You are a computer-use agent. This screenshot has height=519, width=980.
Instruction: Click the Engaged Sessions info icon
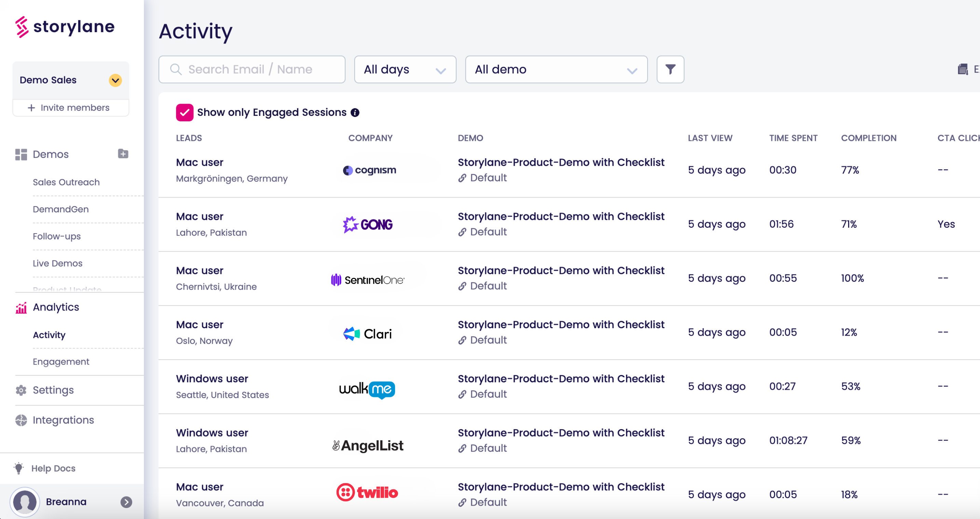point(355,112)
